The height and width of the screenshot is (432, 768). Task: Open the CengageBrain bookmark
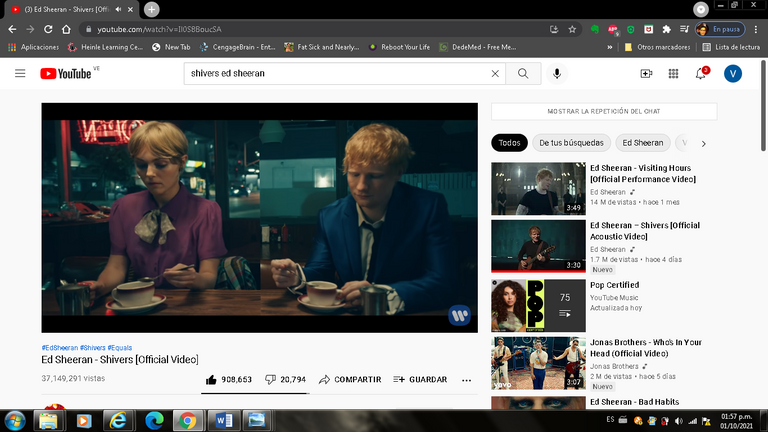point(238,48)
